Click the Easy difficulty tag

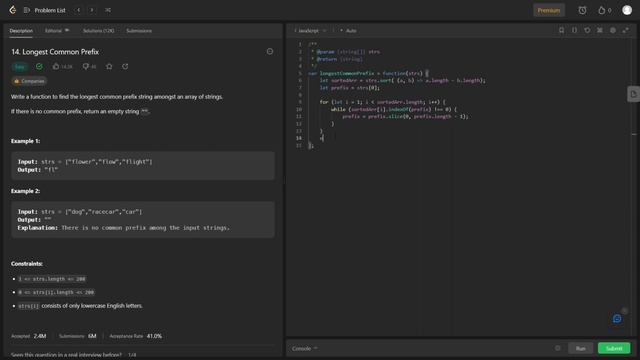click(20, 67)
